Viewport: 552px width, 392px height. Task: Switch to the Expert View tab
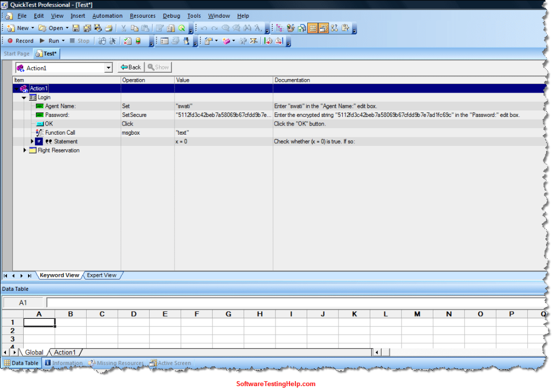[x=102, y=275]
